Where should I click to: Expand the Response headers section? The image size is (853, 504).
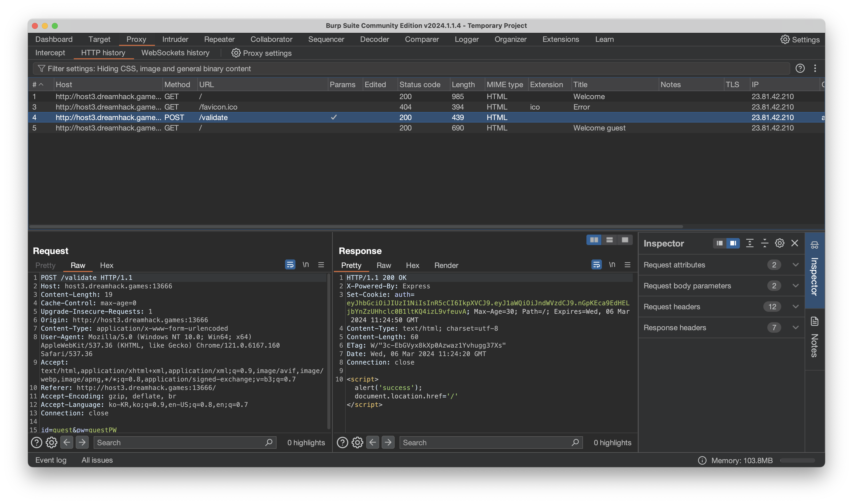(795, 328)
